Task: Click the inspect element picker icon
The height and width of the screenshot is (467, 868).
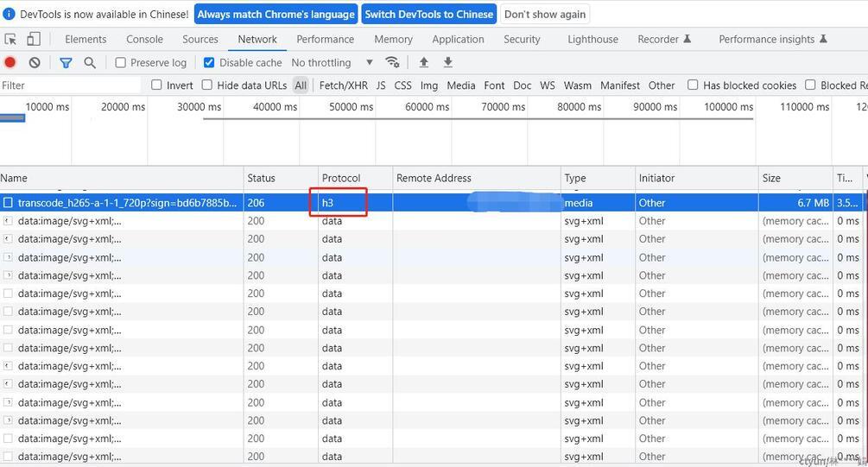Action: tap(10, 39)
